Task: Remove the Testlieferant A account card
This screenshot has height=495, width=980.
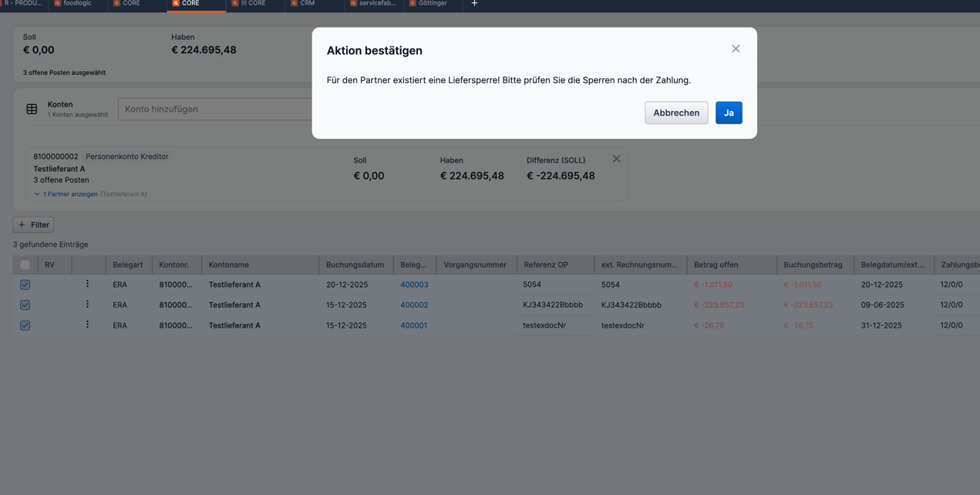Action: (x=616, y=158)
